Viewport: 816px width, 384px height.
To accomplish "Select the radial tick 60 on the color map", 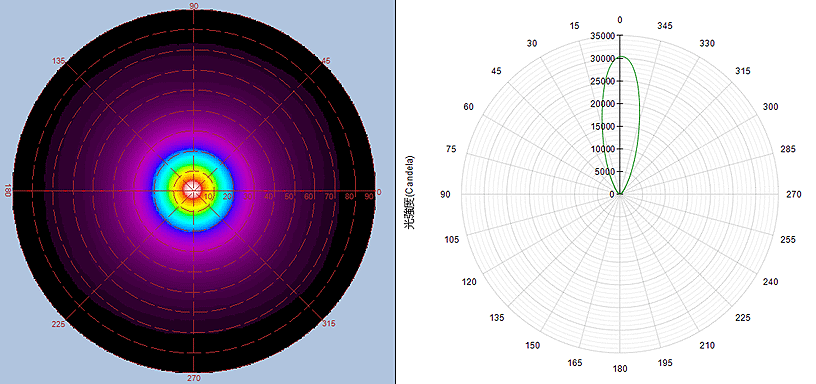I will click(x=309, y=197).
